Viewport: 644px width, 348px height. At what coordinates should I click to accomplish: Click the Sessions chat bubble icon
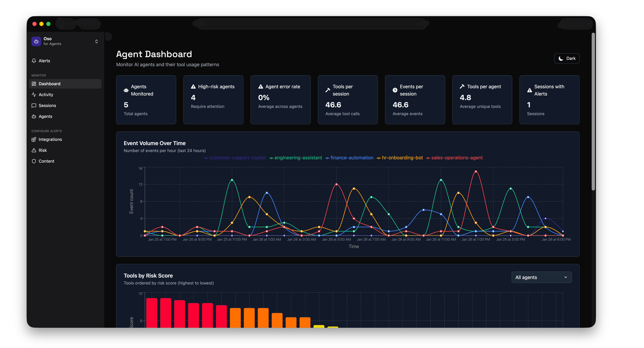pyautogui.click(x=34, y=105)
